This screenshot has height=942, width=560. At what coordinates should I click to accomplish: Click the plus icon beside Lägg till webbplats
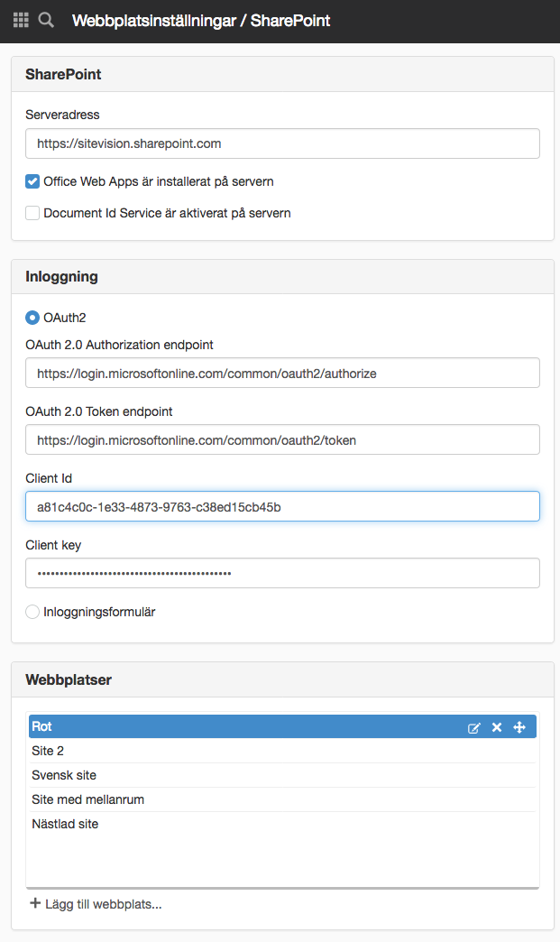click(x=35, y=903)
